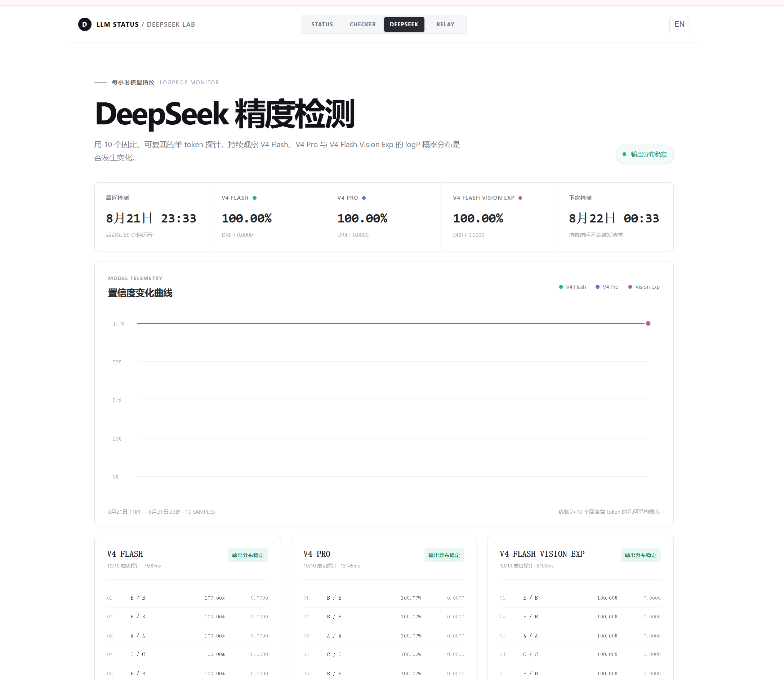This screenshot has width=784, height=680.
Task: Switch language with the EN button
Action: 680,24
